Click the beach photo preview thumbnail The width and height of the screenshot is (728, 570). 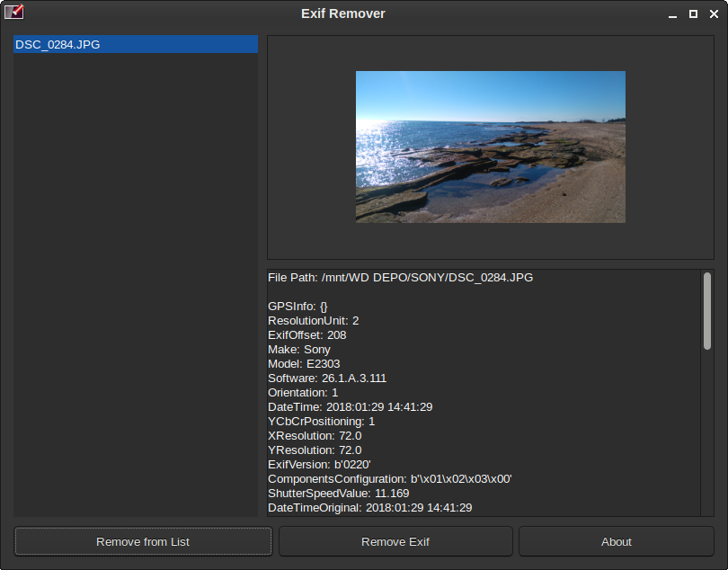click(x=491, y=147)
